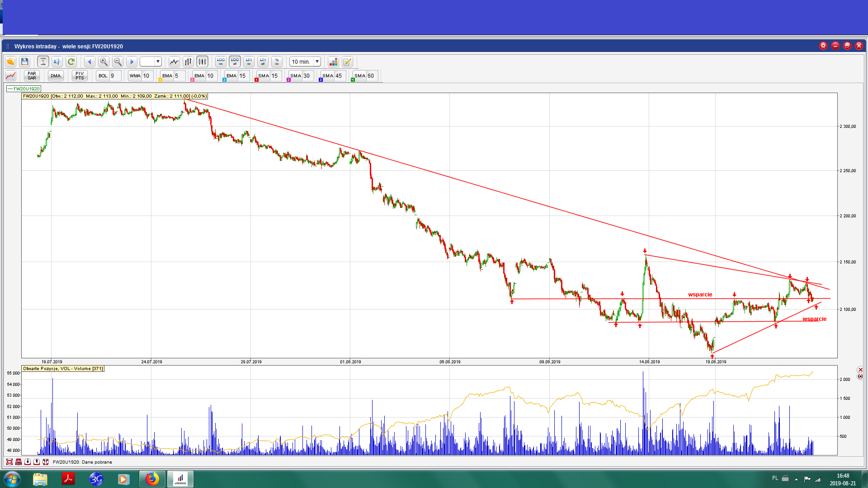868x488 pixels.
Task: Open the color palette settings icon
Action: coord(333,62)
